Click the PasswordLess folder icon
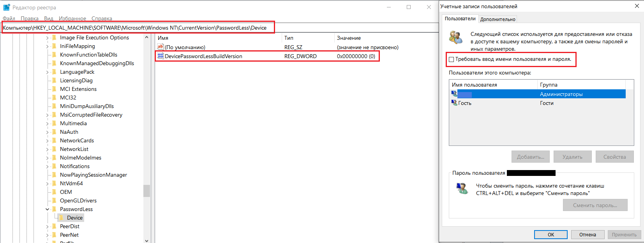Viewport: 644px width, 243px height. coord(54,209)
